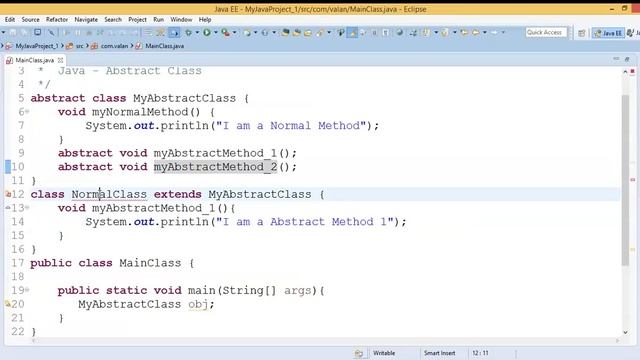
Task: Click the MyJavaProject_1 breadcrumb icon
Action: tap(8, 46)
